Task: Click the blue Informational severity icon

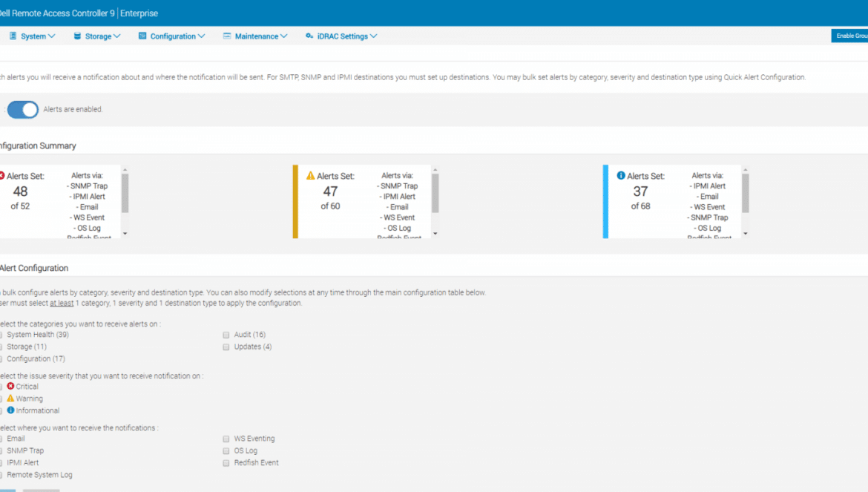Action: click(x=10, y=410)
